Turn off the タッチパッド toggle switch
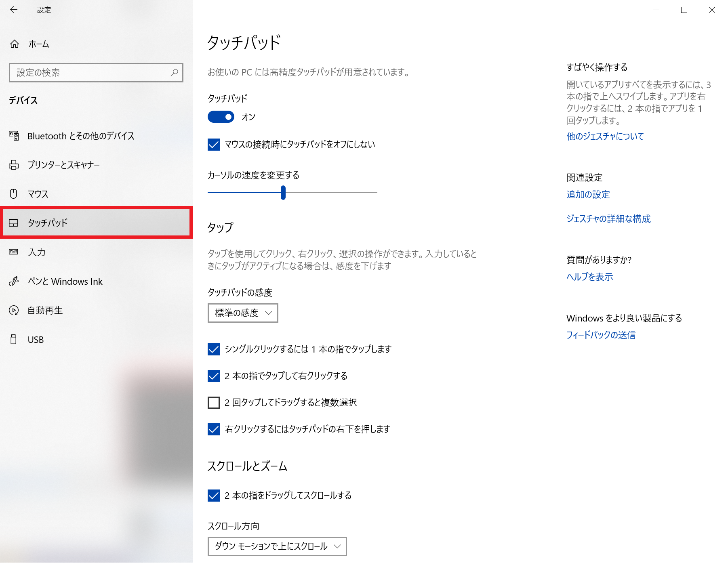 221,117
